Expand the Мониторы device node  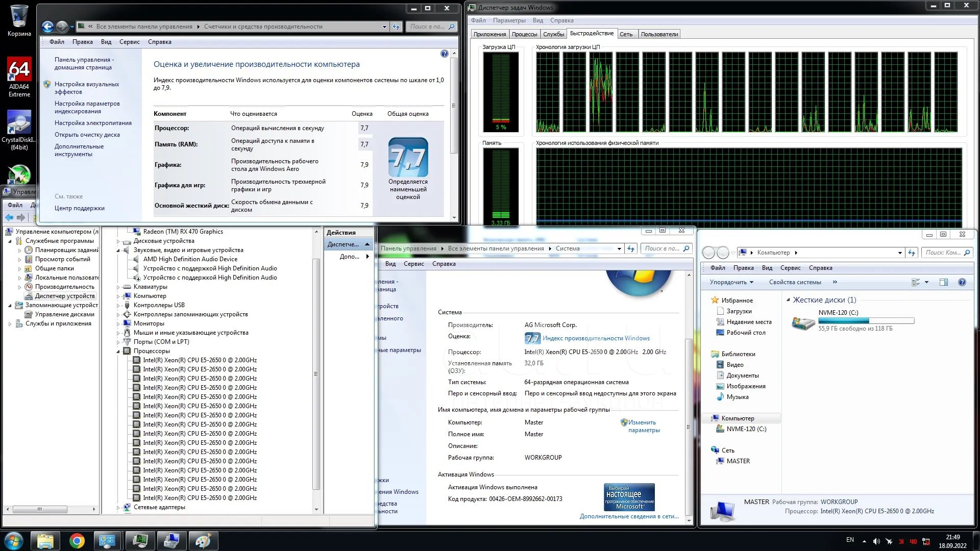[x=118, y=324]
